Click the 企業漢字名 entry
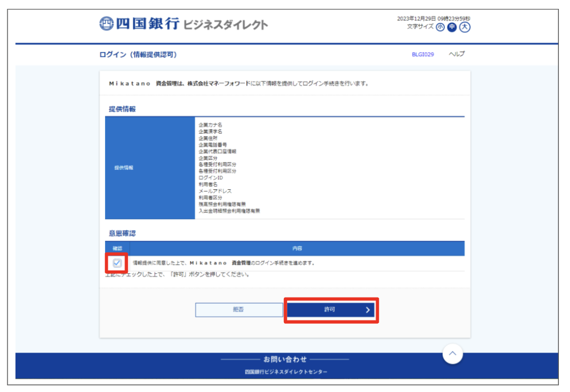 tap(210, 132)
